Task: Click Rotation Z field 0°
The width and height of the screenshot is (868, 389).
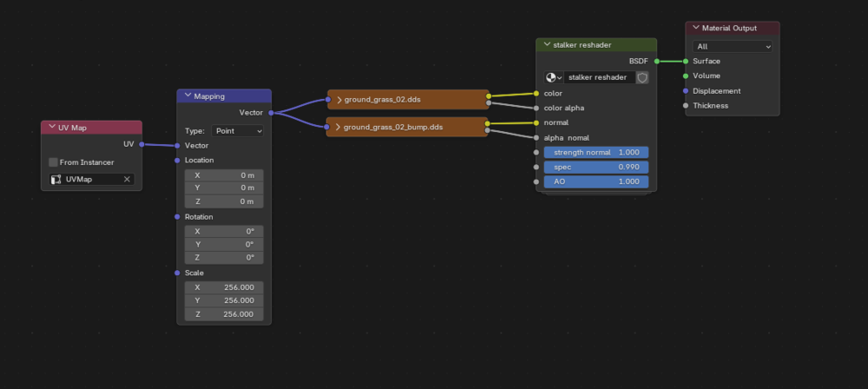Action: pos(224,258)
